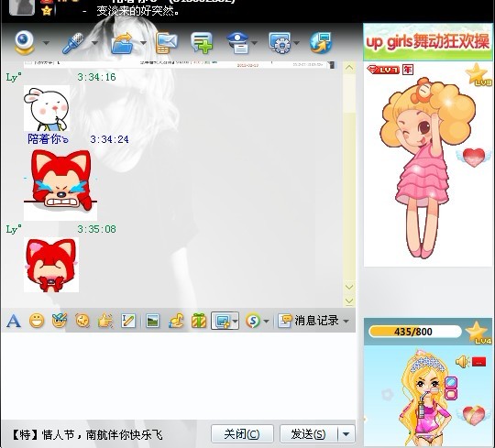This screenshot has height=448, width=495.
Task: Click the winged heart on lower avatar
Action: 474,415
